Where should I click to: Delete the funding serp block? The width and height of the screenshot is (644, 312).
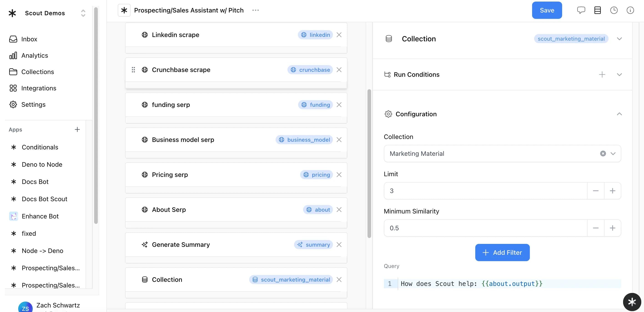[x=339, y=105]
